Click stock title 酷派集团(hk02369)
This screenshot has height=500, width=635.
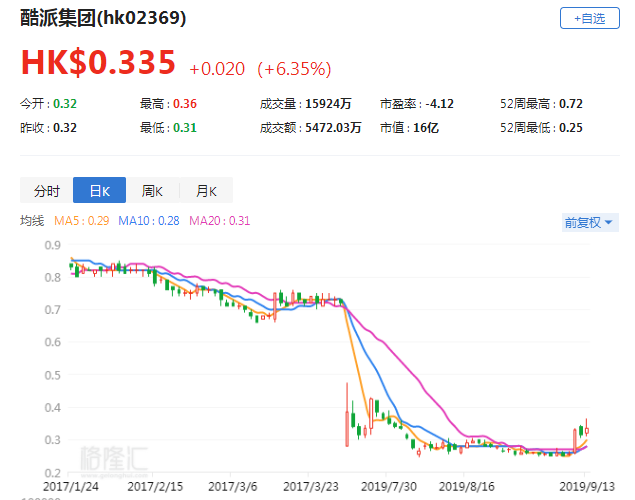coord(103,18)
